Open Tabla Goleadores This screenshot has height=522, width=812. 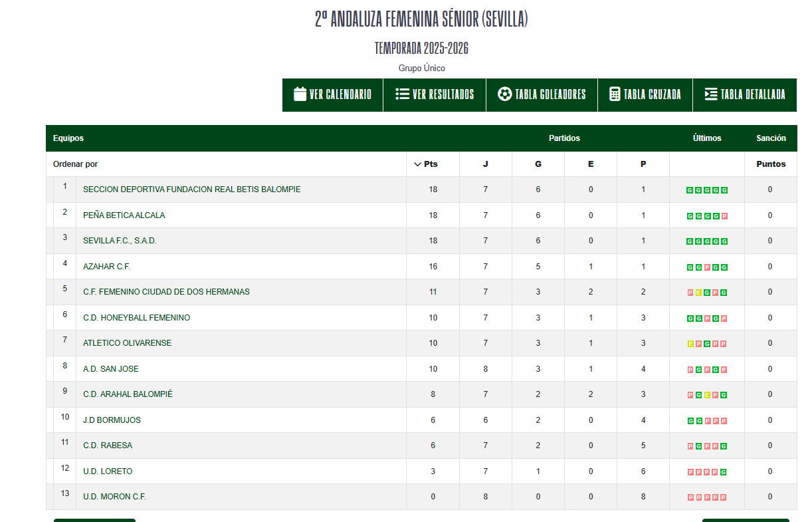(x=542, y=94)
